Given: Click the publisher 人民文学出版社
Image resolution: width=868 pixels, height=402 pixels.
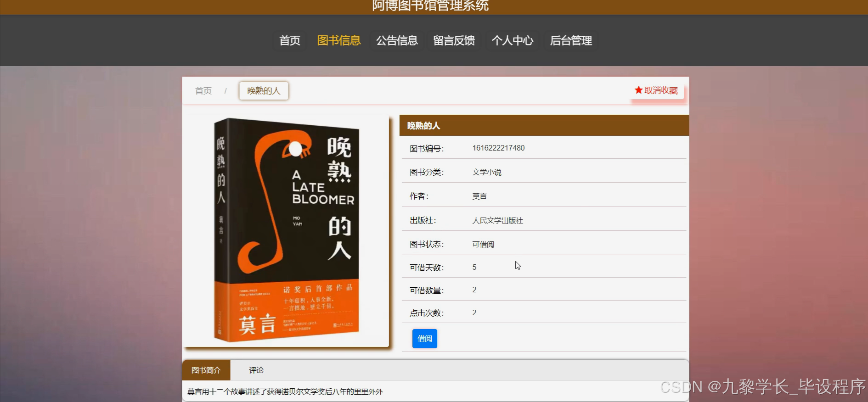Looking at the screenshot, I should (x=498, y=220).
